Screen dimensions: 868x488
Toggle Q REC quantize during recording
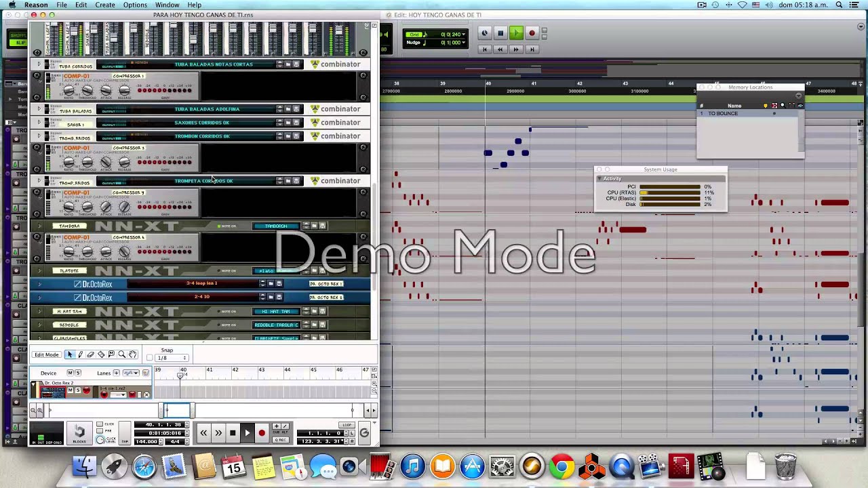[x=281, y=440]
